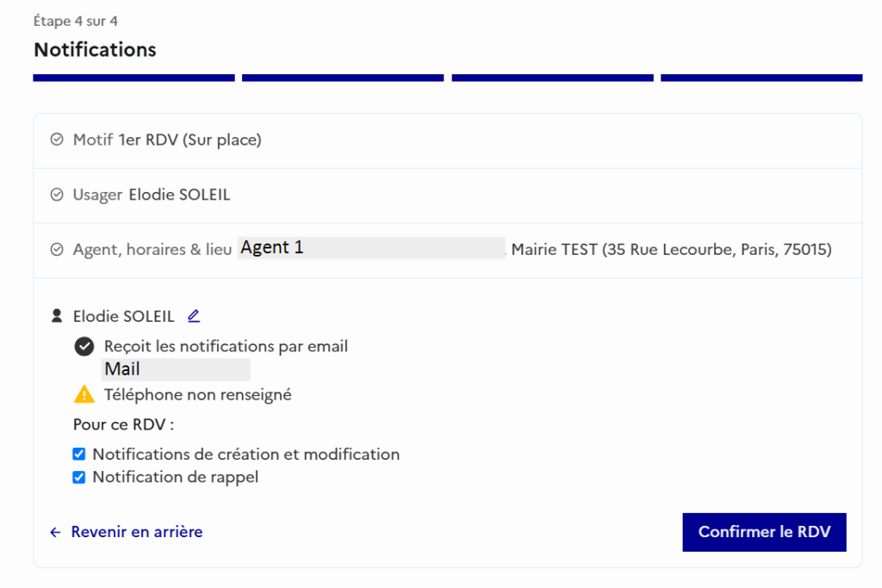This screenshot has height=588, width=882.
Task: Click the black checkmark icon for email notifications
Action: tap(84, 346)
